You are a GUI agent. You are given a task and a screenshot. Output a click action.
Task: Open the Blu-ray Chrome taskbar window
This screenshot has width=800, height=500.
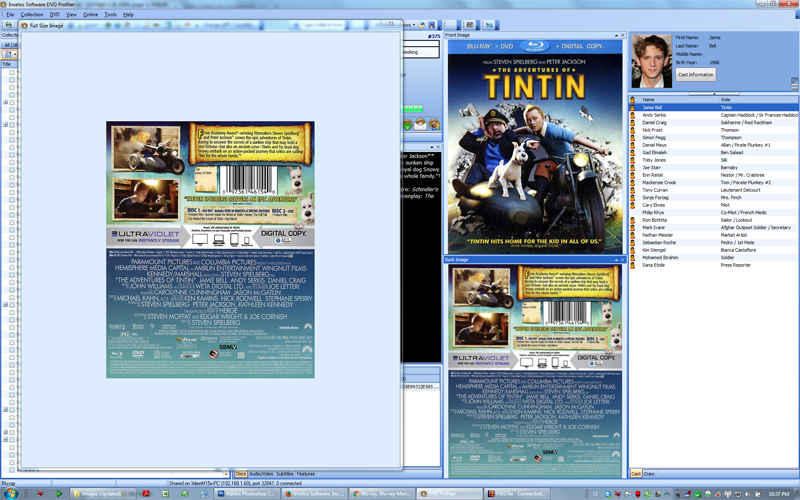[382, 494]
